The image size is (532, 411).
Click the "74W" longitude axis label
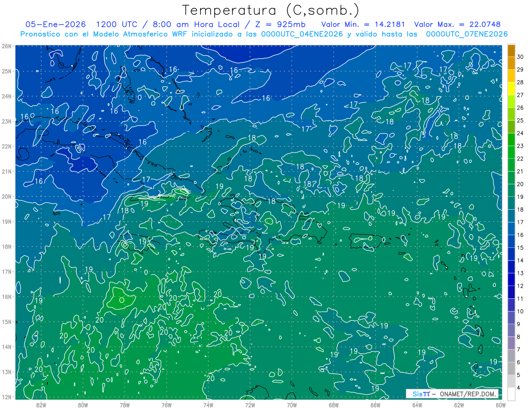tap(208, 405)
